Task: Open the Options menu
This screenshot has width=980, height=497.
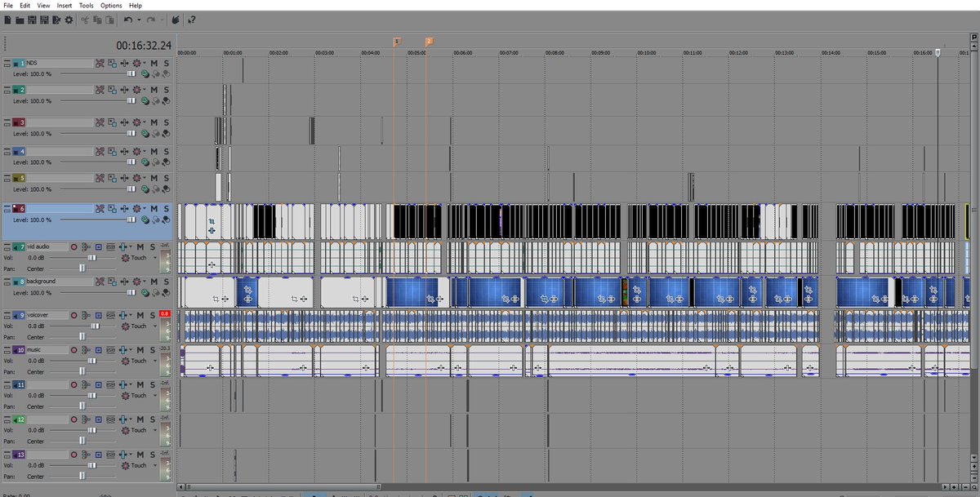Action: (111, 6)
